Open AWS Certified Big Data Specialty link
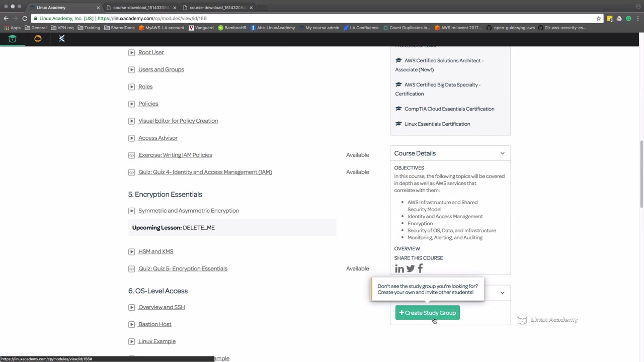 pyautogui.click(x=438, y=89)
